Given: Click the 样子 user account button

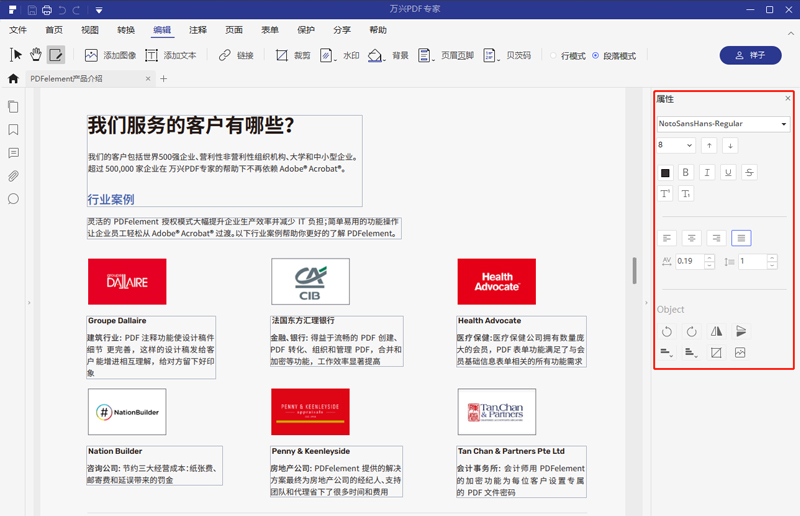Looking at the screenshot, I should point(750,55).
